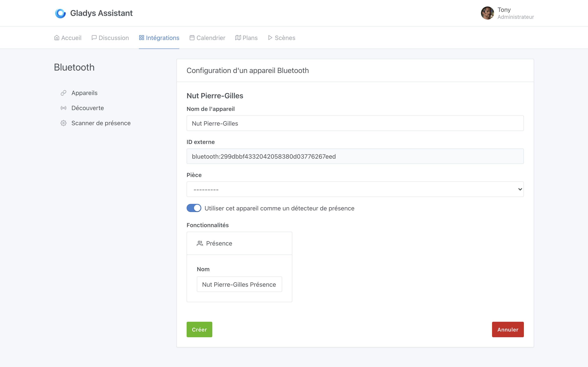Click the Gladys Assistant logo
588x367 pixels.
(x=60, y=13)
